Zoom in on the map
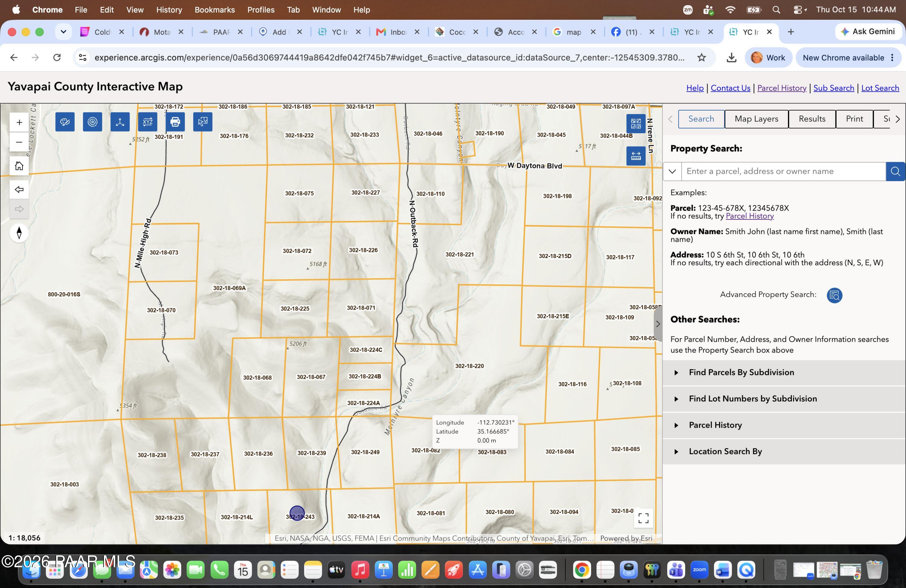Image resolution: width=906 pixels, height=588 pixels. tap(19, 123)
